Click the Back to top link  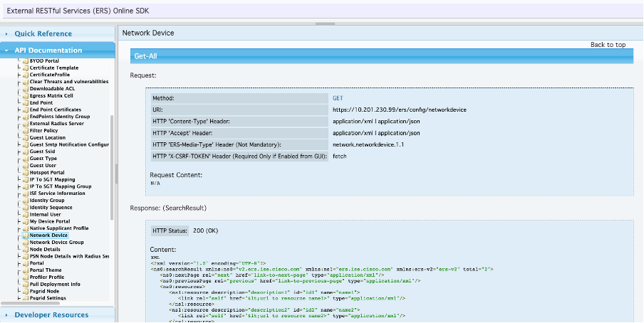point(608,45)
